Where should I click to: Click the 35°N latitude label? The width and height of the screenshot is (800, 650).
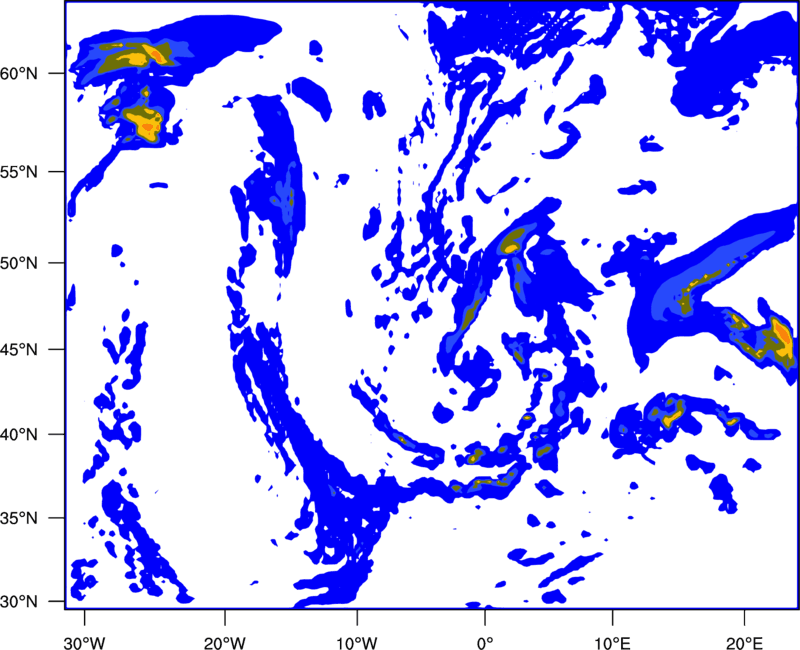[19, 518]
